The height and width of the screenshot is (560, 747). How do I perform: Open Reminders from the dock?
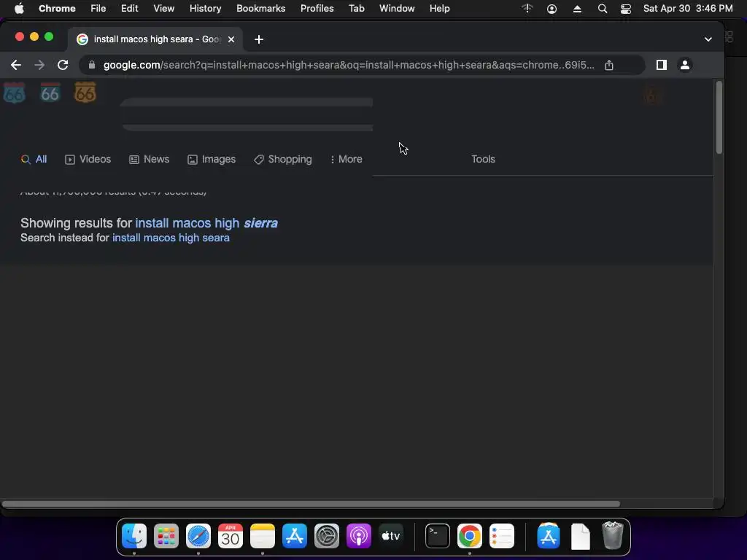coord(502,536)
